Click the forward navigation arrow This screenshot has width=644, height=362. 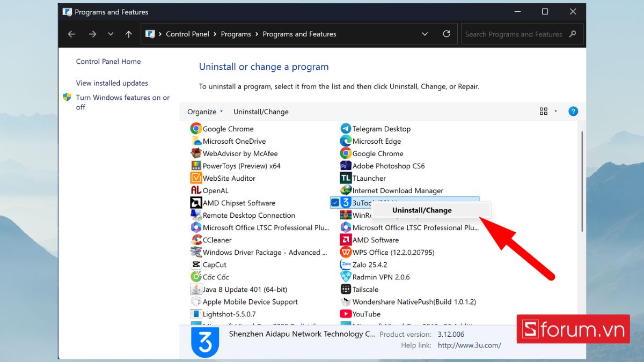[x=92, y=34]
